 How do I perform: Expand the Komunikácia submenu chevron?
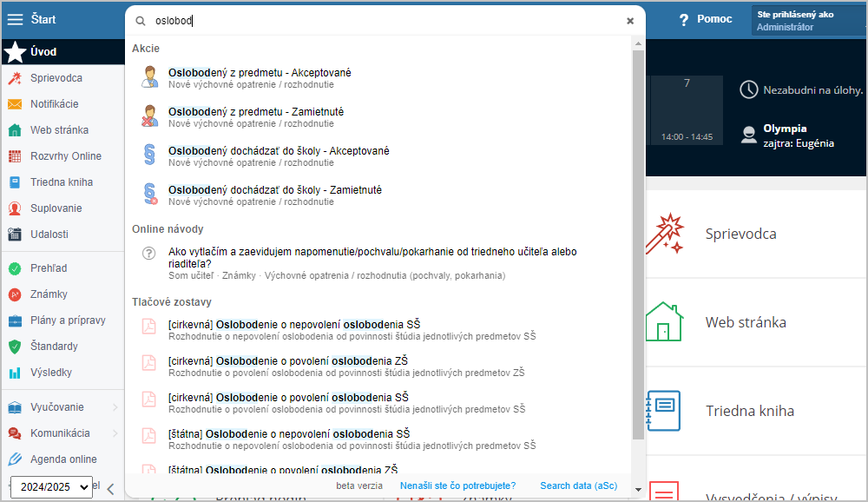click(115, 434)
